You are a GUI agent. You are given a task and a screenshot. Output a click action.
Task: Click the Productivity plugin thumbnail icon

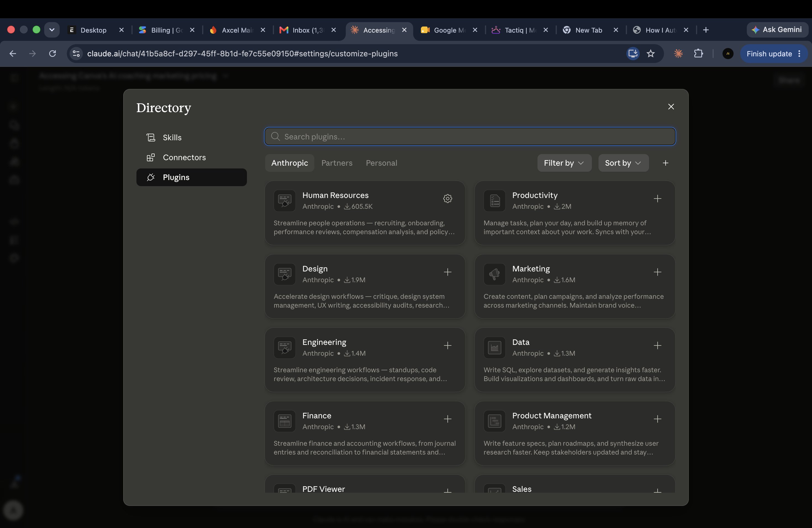pos(494,200)
